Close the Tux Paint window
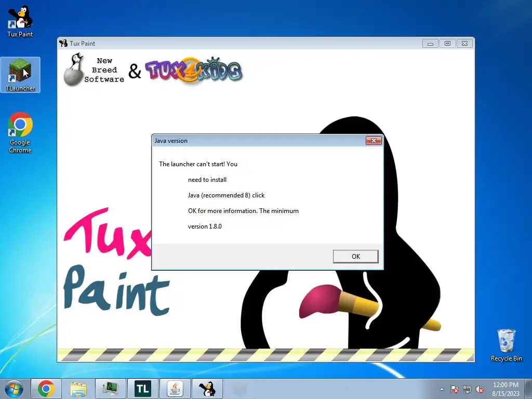532x399 pixels. [464, 44]
